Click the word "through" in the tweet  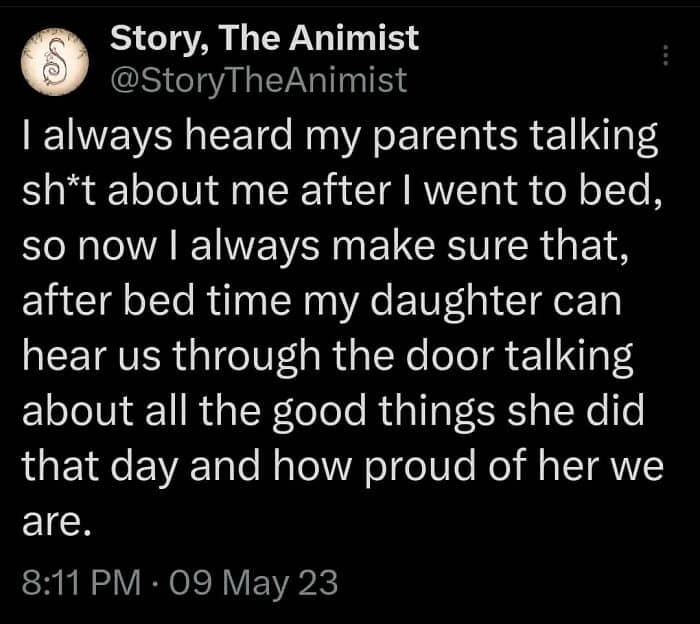click(247, 358)
